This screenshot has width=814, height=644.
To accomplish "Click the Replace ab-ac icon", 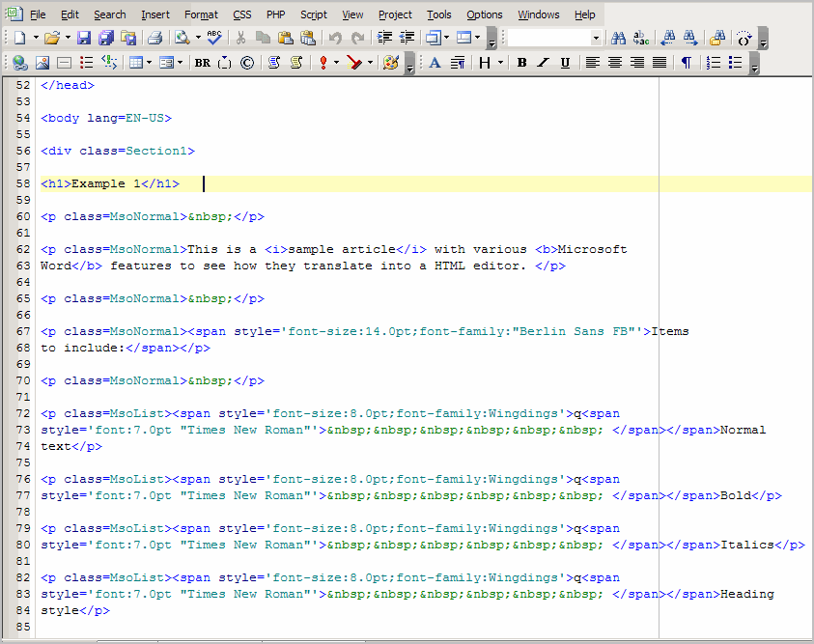I will (x=641, y=38).
